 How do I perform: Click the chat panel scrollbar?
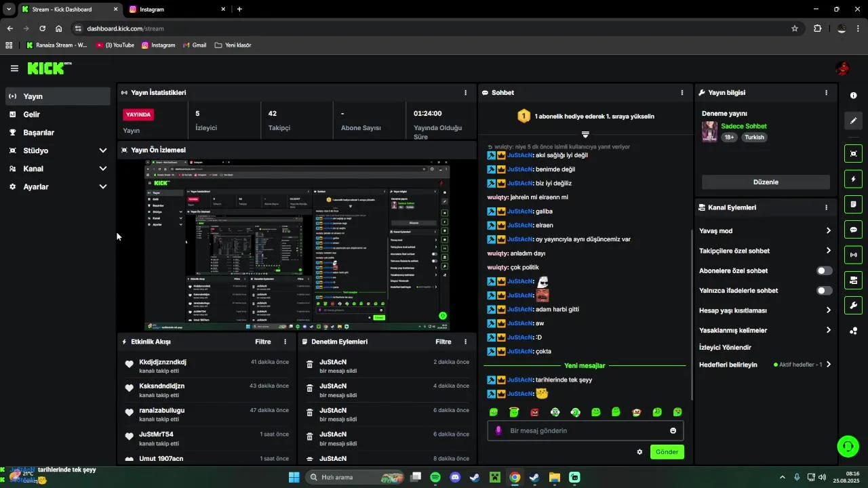click(x=692, y=314)
